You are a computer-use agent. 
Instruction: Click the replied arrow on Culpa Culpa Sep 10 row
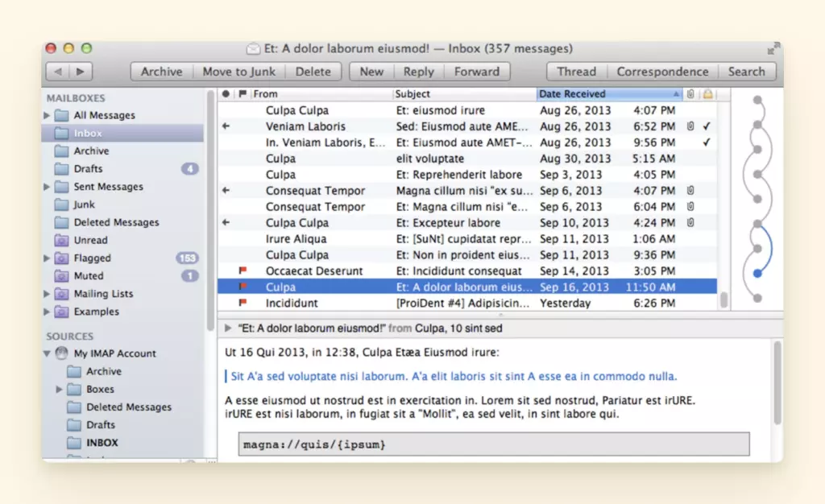pyautogui.click(x=226, y=222)
